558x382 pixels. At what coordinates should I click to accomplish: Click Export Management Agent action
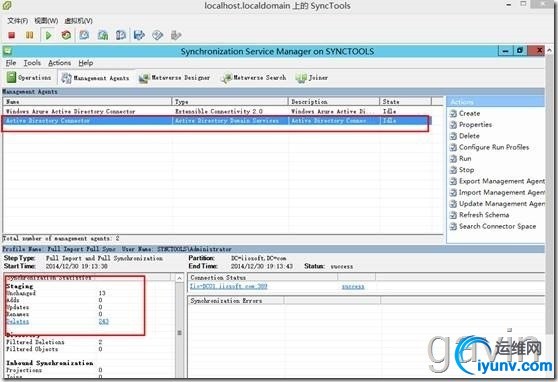point(502,181)
